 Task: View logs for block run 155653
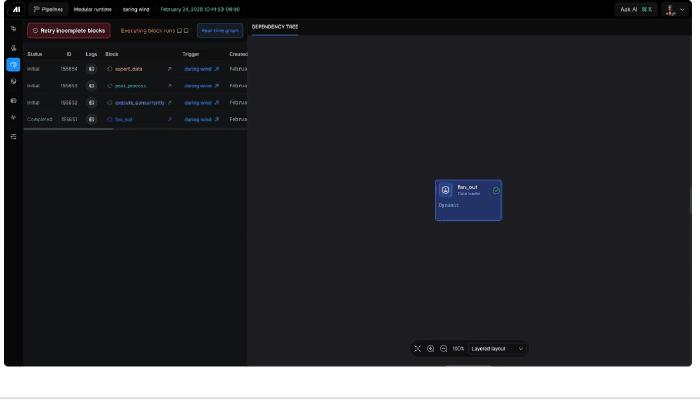(91, 86)
